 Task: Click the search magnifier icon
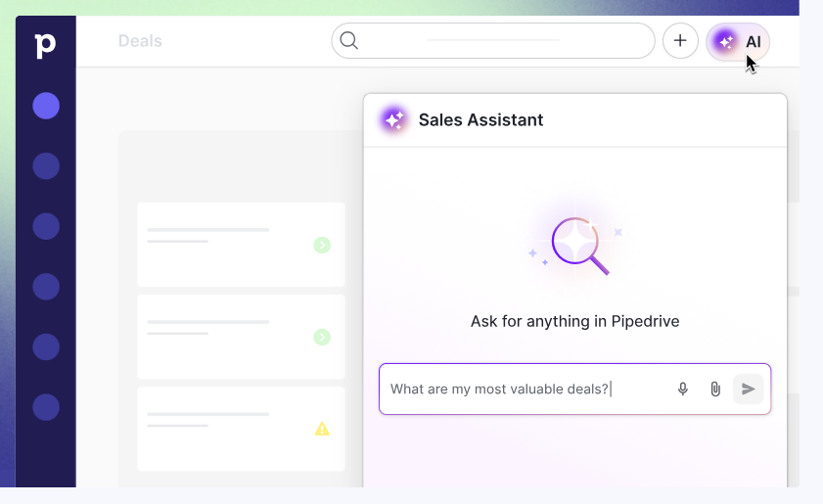pyautogui.click(x=348, y=40)
